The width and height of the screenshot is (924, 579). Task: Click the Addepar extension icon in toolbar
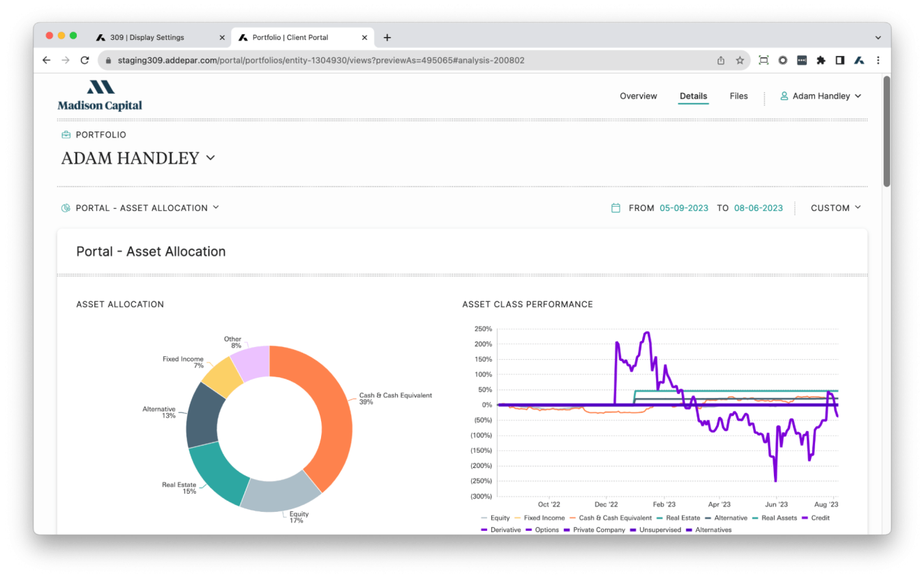859,61
